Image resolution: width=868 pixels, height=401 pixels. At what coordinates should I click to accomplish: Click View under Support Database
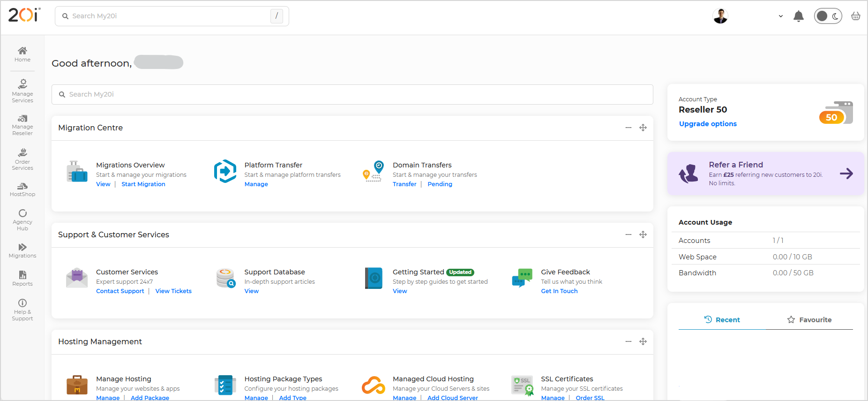tap(252, 291)
